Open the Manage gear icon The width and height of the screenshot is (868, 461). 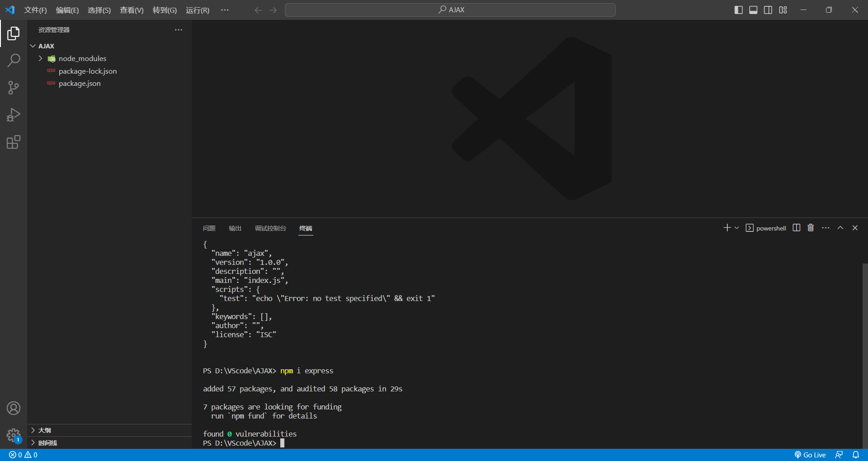14,435
